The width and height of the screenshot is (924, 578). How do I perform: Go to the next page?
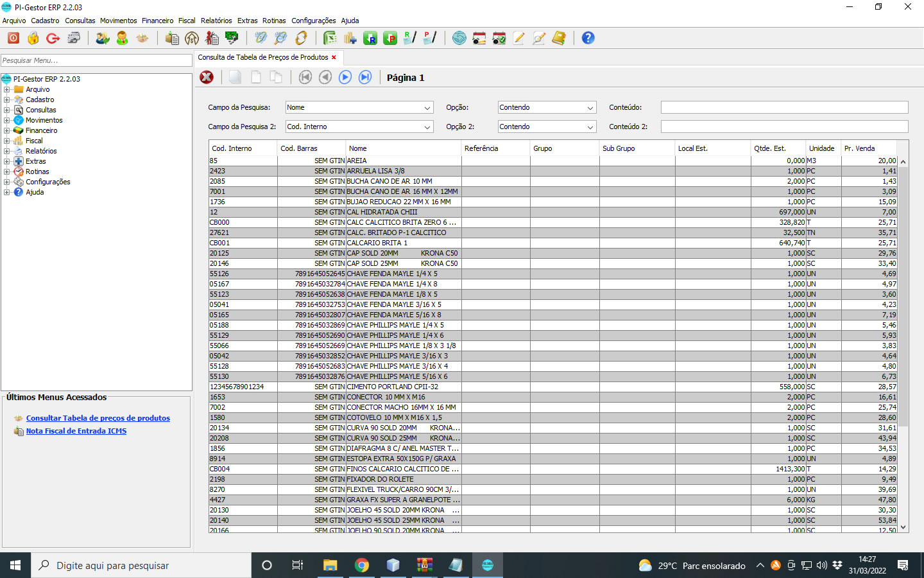(x=345, y=77)
